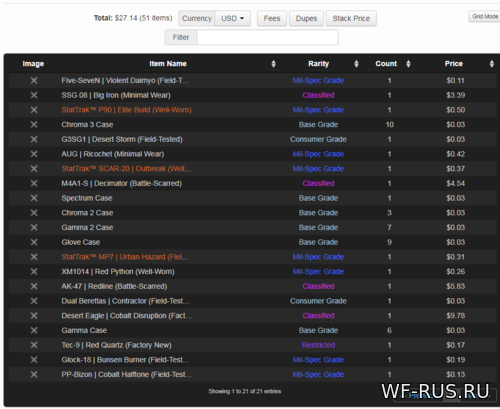Click the X icon next to AK-47 Redline

click(34, 286)
